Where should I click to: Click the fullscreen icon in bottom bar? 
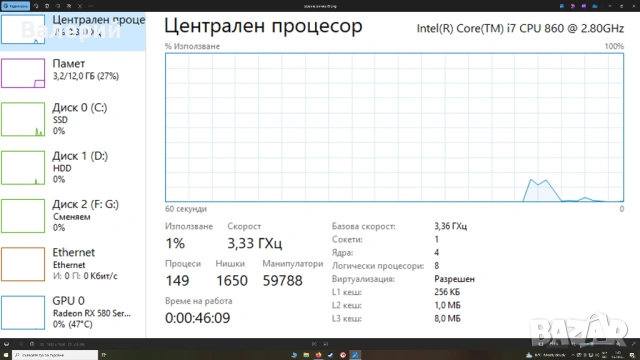click(633, 344)
